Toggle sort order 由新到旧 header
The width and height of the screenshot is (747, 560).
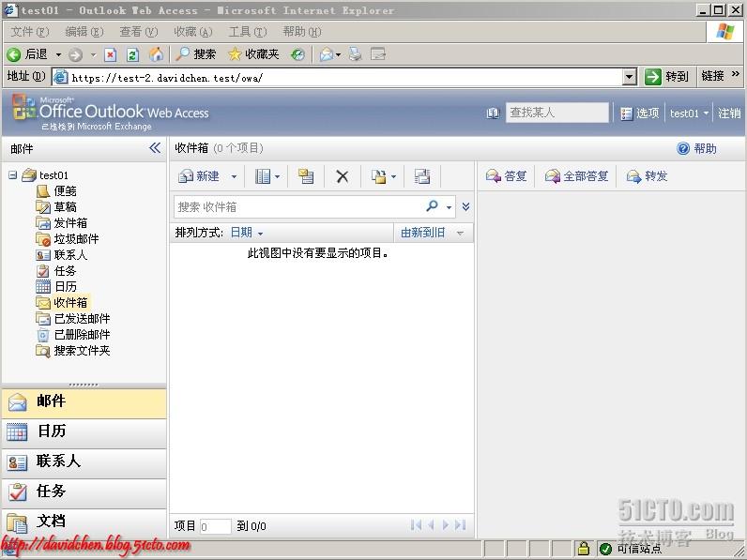(x=432, y=233)
